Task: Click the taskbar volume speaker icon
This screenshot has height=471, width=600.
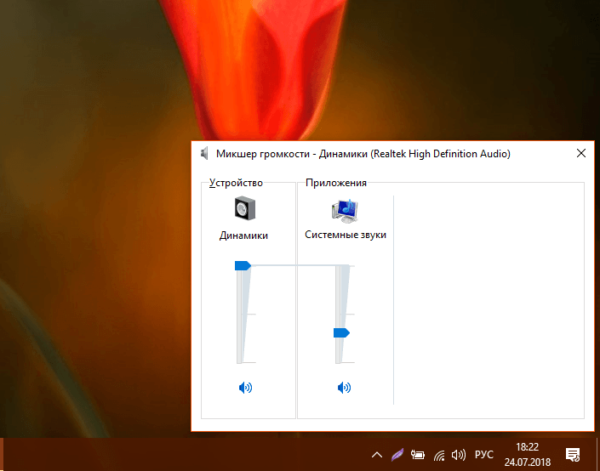Action: (458, 455)
